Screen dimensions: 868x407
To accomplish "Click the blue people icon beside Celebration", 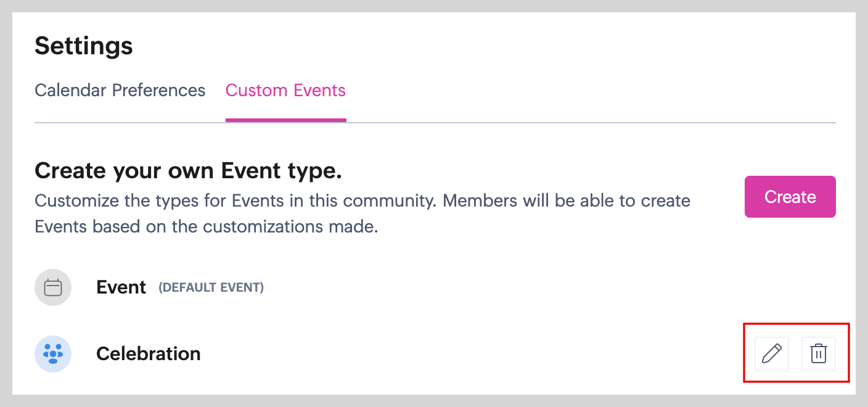I will point(53,354).
